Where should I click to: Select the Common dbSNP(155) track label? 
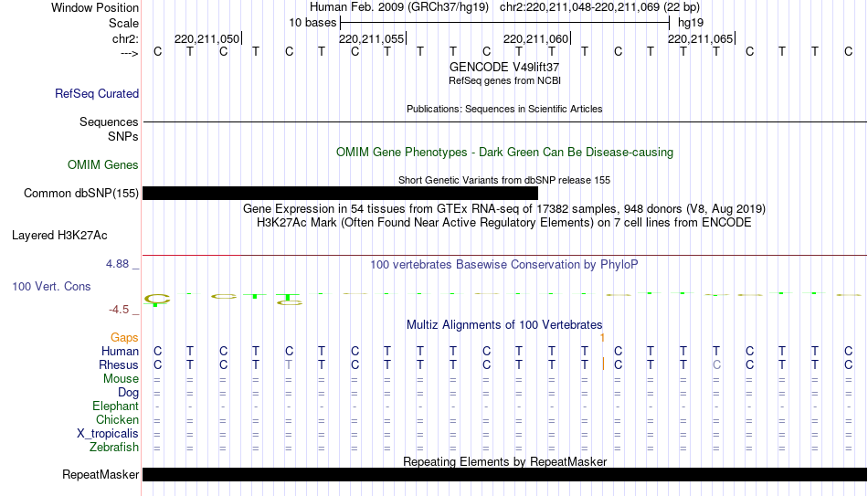coord(81,194)
